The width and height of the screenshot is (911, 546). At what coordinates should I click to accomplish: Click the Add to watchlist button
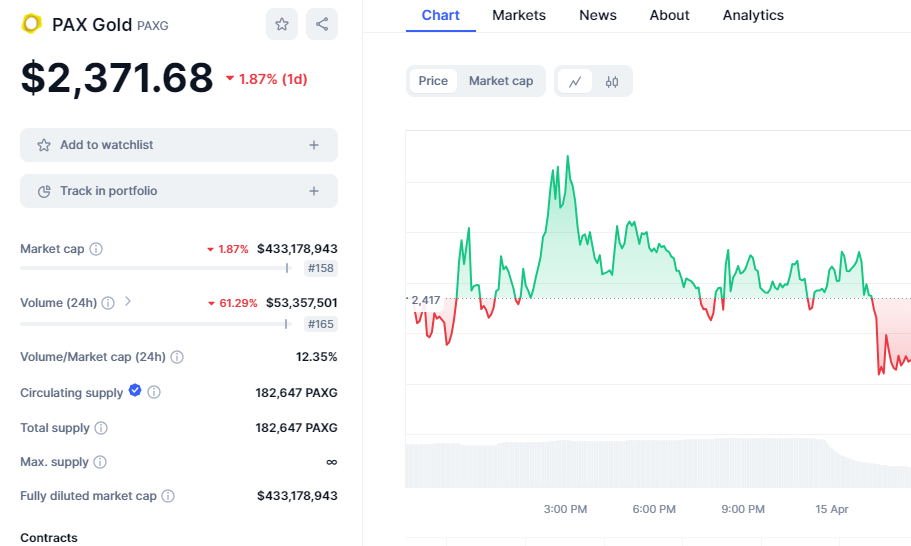179,145
